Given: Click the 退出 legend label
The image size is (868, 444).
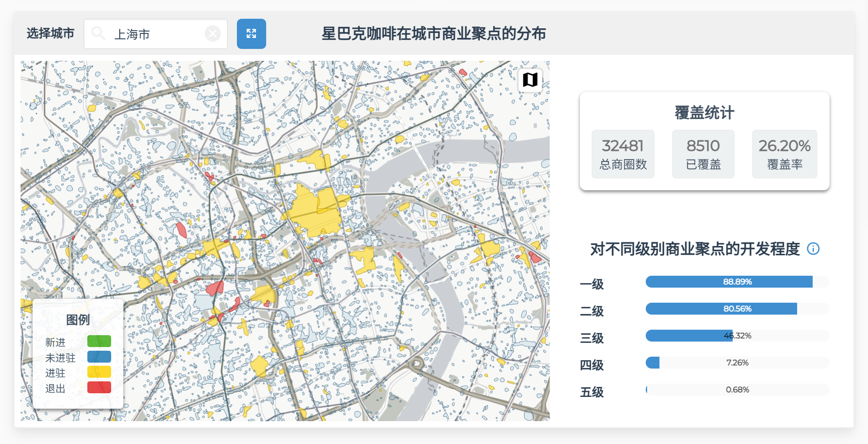Looking at the screenshot, I should click(x=55, y=389).
